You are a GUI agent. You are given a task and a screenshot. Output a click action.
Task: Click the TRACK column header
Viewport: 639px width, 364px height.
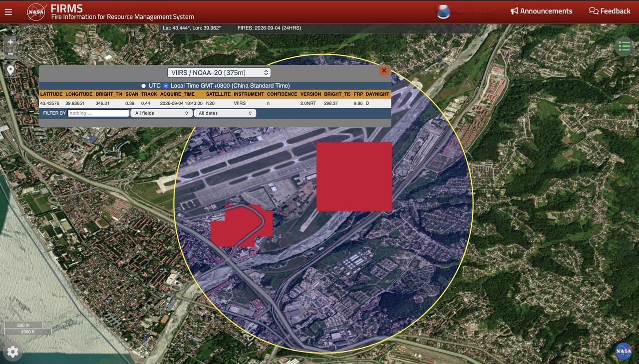click(149, 94)
